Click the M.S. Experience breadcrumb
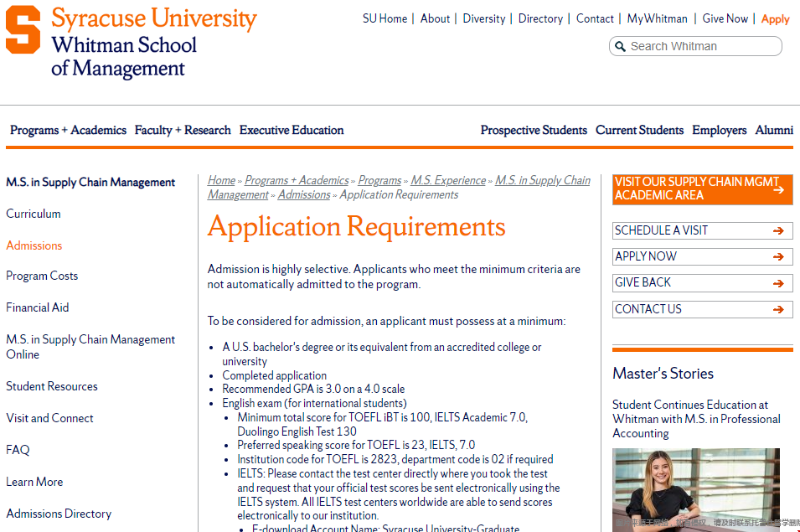Viewport: 800px width, 532px height. [448, 181]
